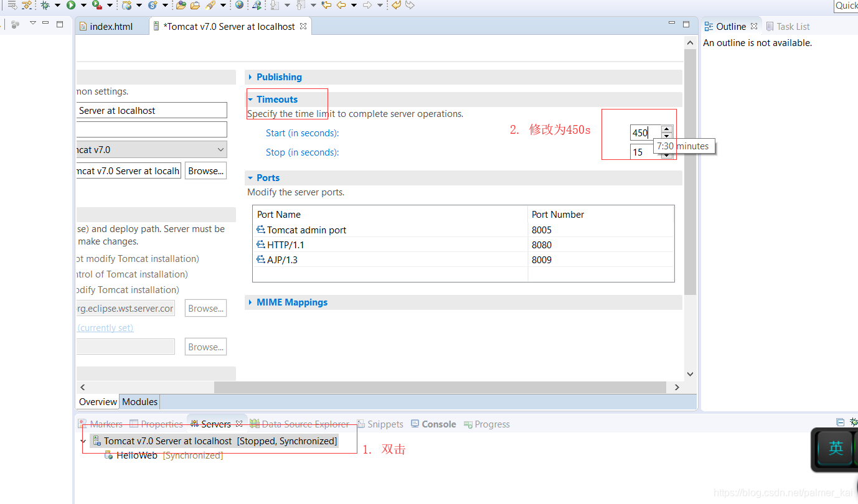The width and height of the screenshot is (858, 504).
Task: Open the left panel view menu triangle
Action: coord(33,24)
